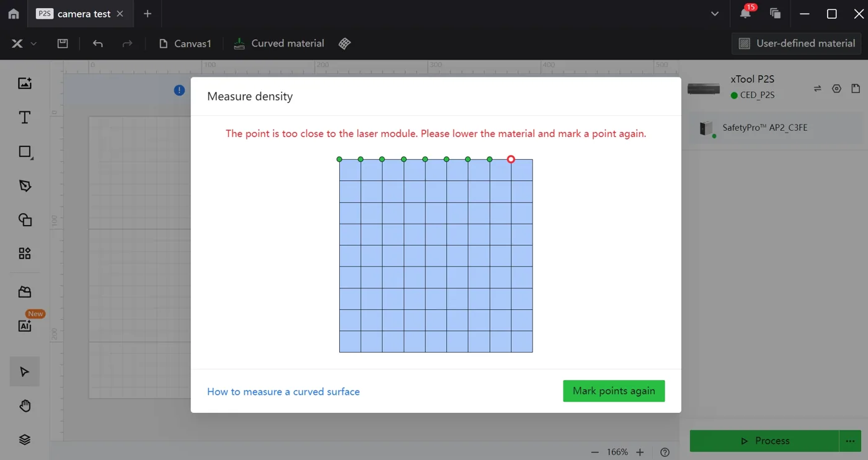Undo the last action
This screenshot has height=460, width=868.
(x=97, y=43)
